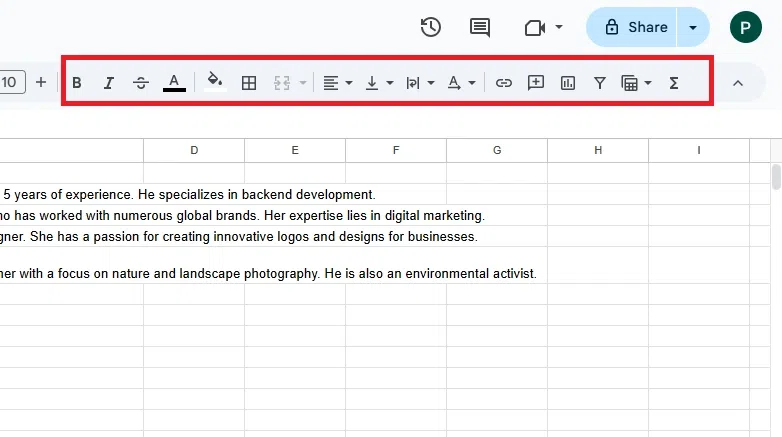The image size is (782, 437).
Task: Insert a comment using toolbar icon
Action: pyautogui.click(x=536, y=83)
